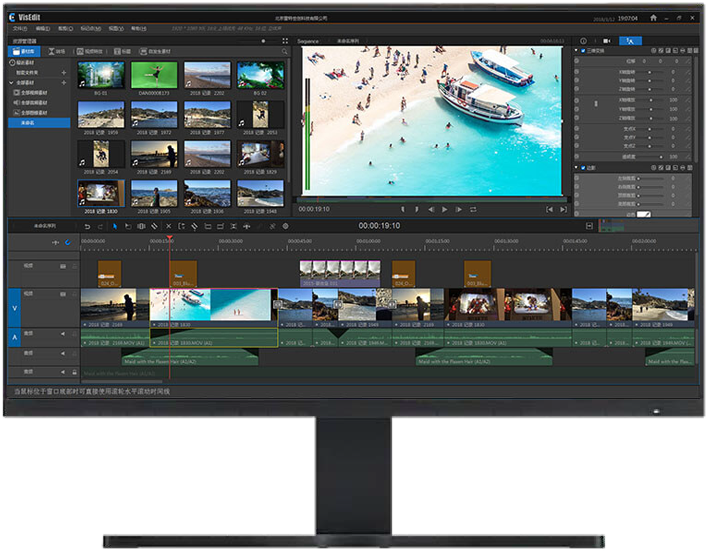This screenshot has width=706, height=551.
Task: Toggle loop playback in preview controls
Action: click(x=473, y=209)
